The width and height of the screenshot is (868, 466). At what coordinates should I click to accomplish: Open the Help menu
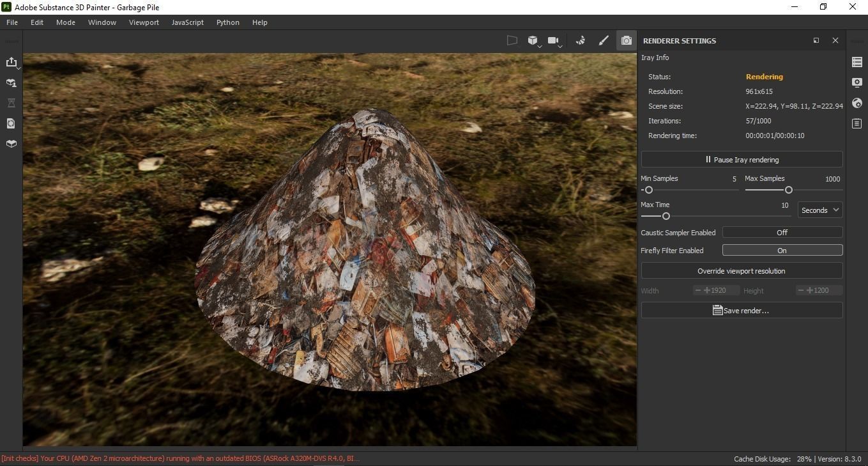(260, 22)
